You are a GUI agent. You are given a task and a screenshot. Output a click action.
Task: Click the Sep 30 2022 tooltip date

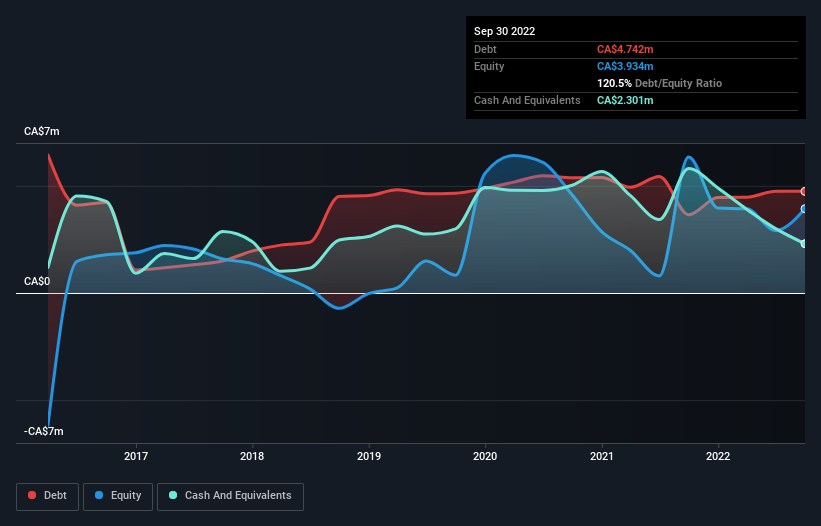pyautogui.click(x=504, y=31)
